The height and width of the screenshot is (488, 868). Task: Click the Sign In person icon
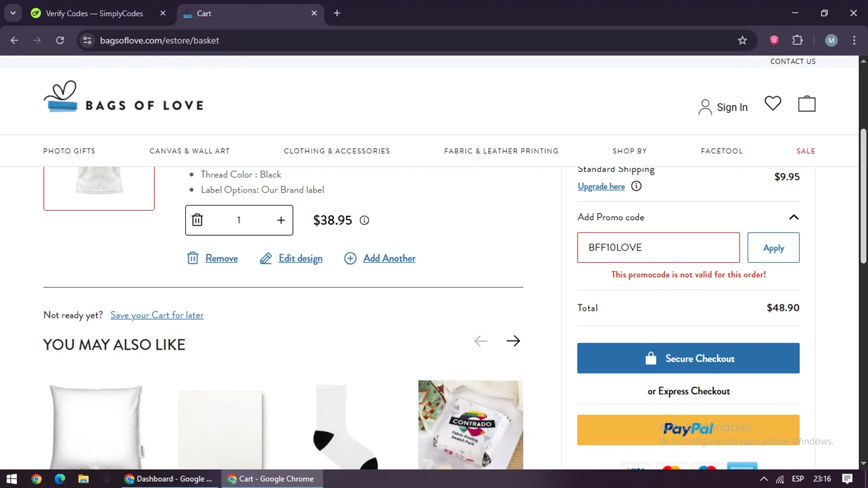tap(705, 107)
